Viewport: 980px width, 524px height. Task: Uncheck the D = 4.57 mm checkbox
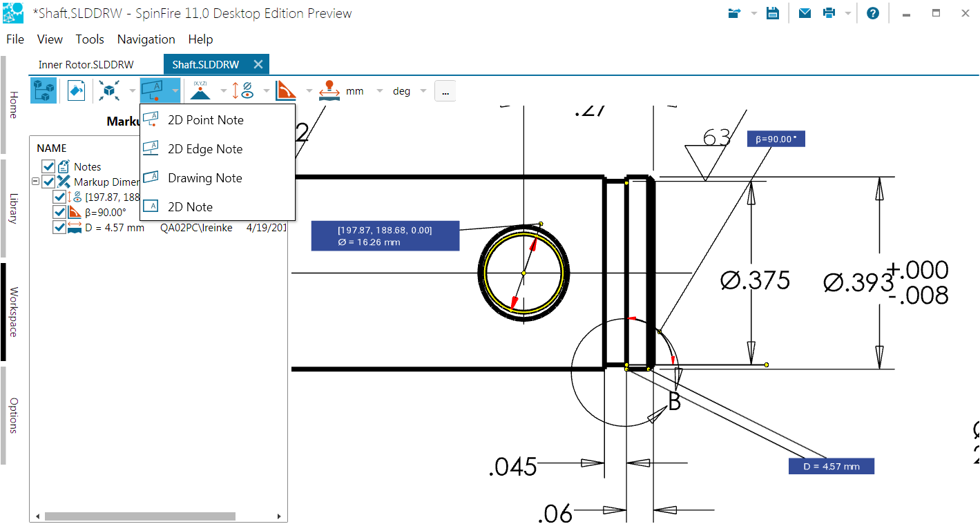[x=59, y=227]
